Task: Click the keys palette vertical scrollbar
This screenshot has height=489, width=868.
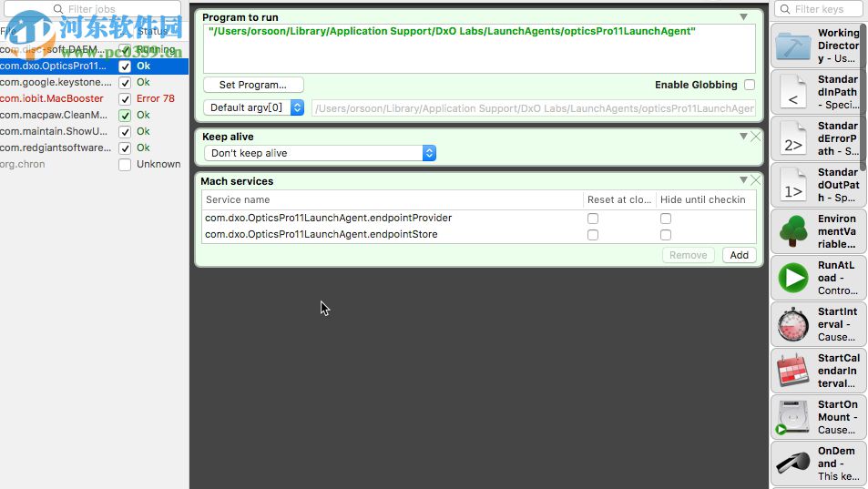Action: click(x=864, y=97)
